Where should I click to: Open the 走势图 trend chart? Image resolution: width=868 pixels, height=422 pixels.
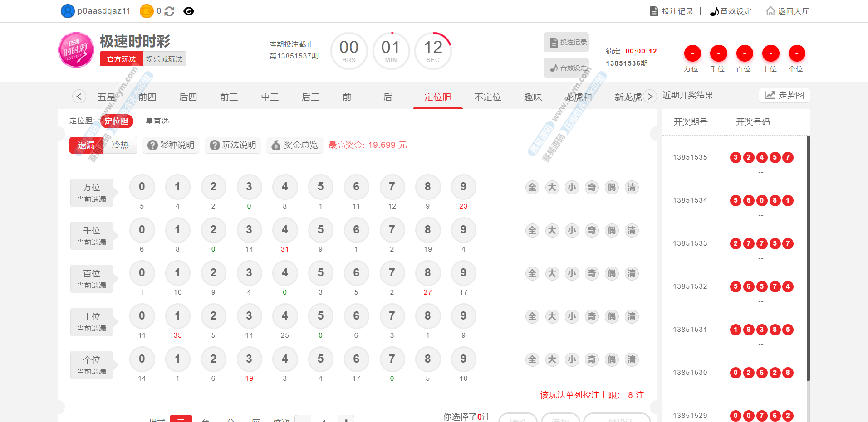(x=784, y=95)
